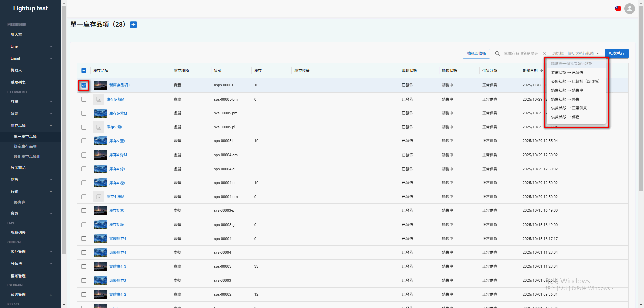Check the 庫存5-紫M row checkbox
Image resolution: width=644 pixels, height=308 pixels.
pos(84,113)
